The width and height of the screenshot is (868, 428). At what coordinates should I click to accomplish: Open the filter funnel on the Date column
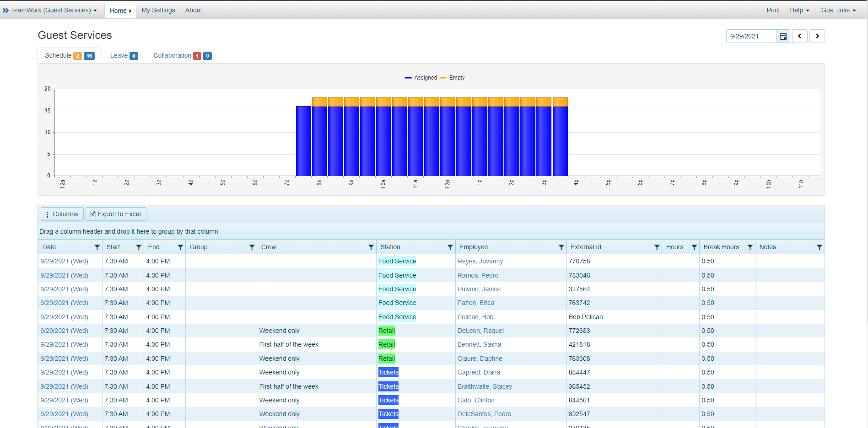point(97,247)
